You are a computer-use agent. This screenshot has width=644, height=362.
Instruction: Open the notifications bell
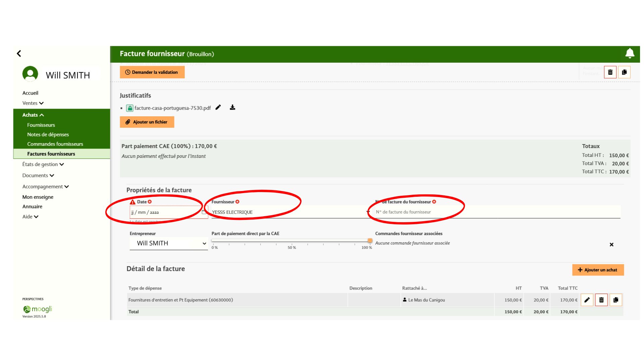point(630,53)
